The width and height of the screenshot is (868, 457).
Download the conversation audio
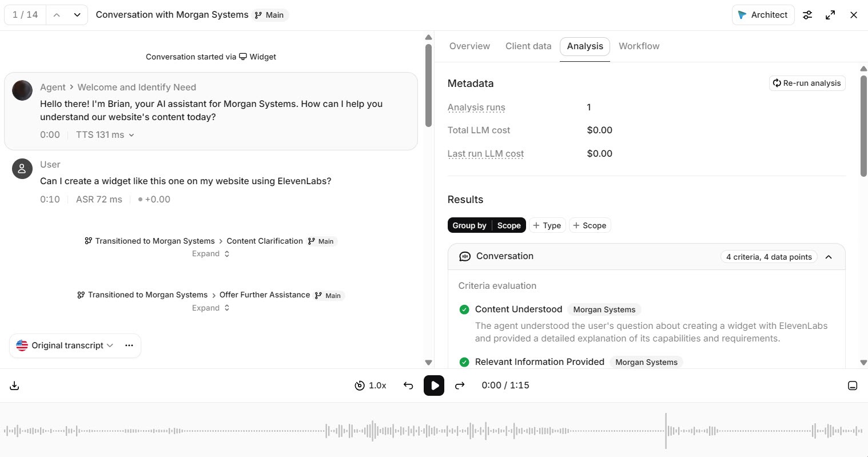tap(15, 386)
